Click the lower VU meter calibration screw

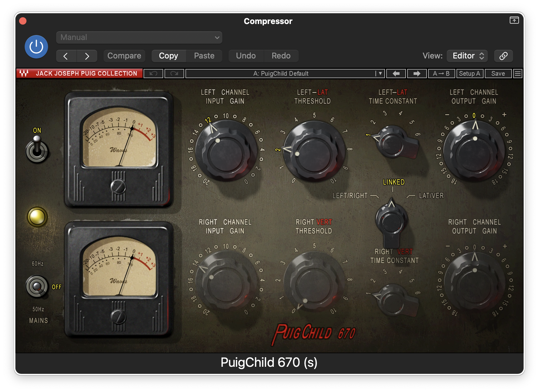[x=118, y=317]
